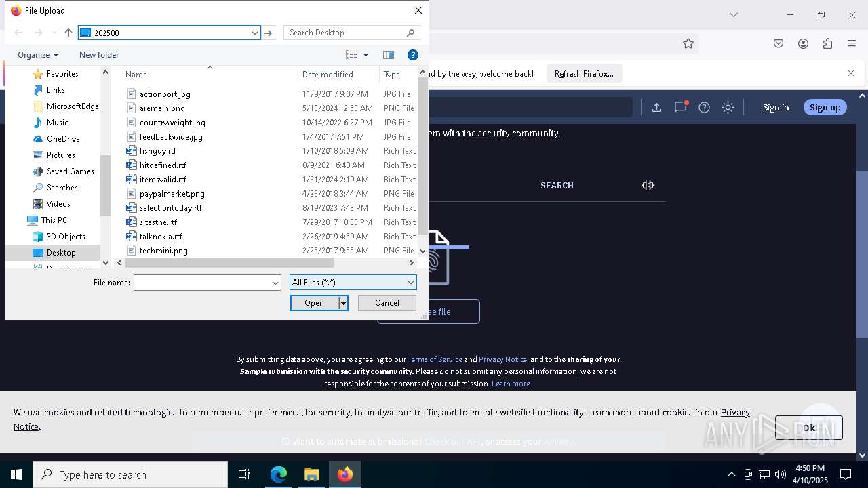Cancel the File Upload dialog
This screenshot has height=488, width=868.
click(387, 303)
